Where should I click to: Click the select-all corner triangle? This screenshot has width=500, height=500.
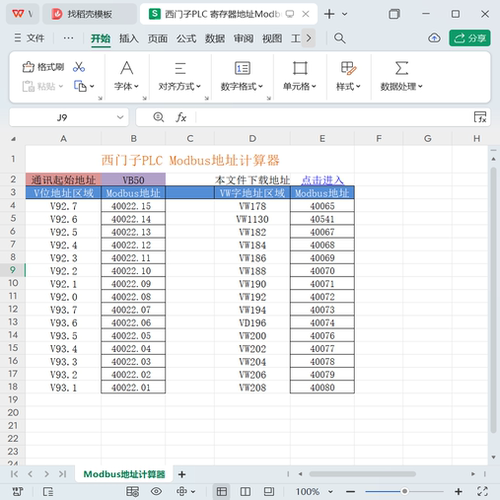point(13,139)
